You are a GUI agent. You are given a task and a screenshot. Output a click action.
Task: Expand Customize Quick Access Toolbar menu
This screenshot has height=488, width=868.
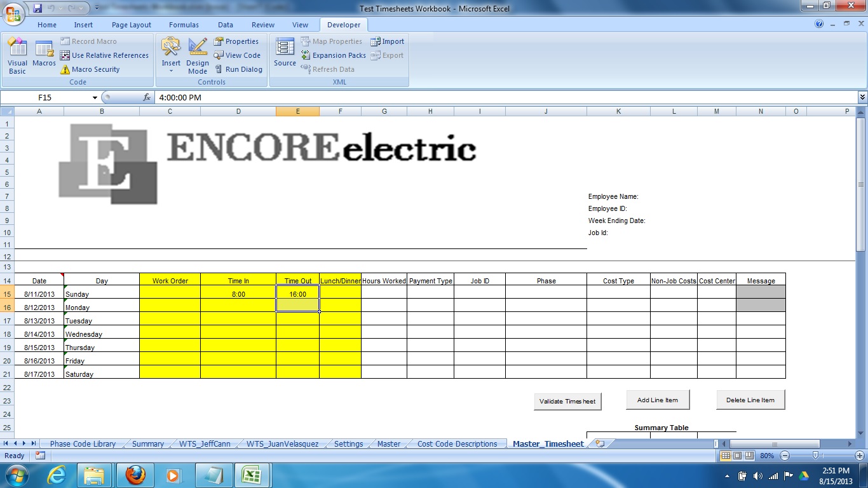[97, 8]
